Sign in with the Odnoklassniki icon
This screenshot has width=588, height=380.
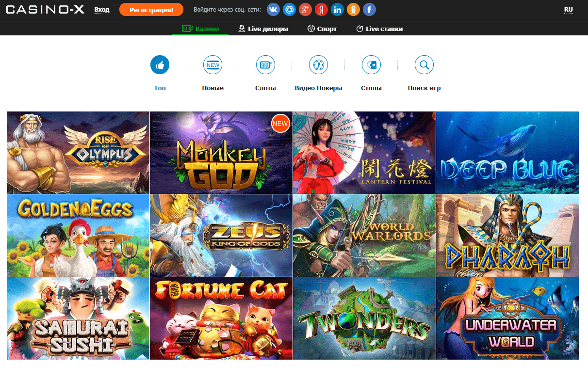[353, 9]
